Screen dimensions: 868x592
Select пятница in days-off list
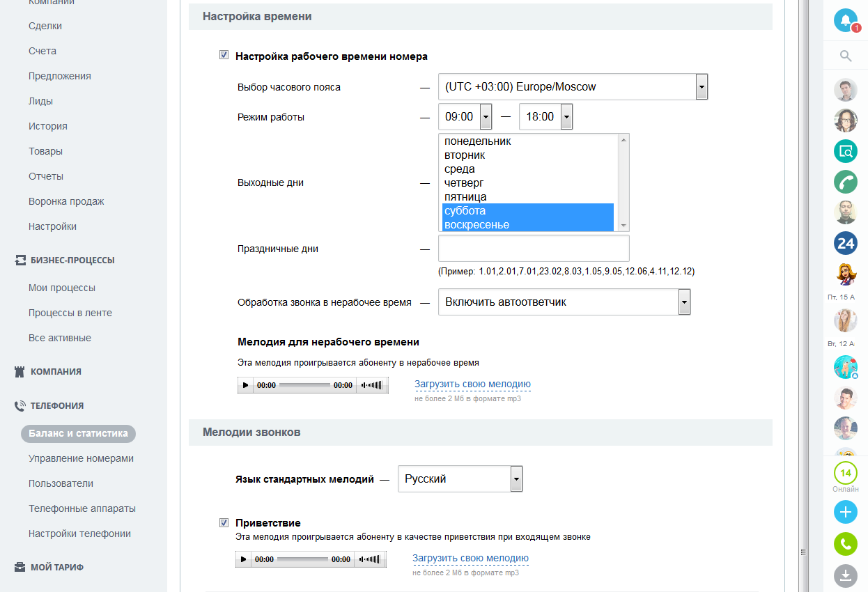528,196
